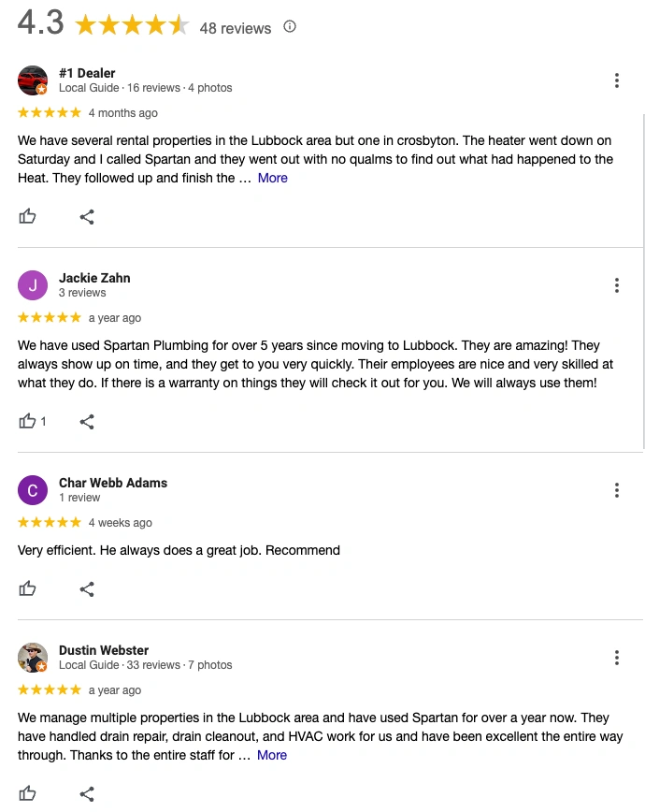Open Jackie Zahn's profile name

(x=94, y=278)
